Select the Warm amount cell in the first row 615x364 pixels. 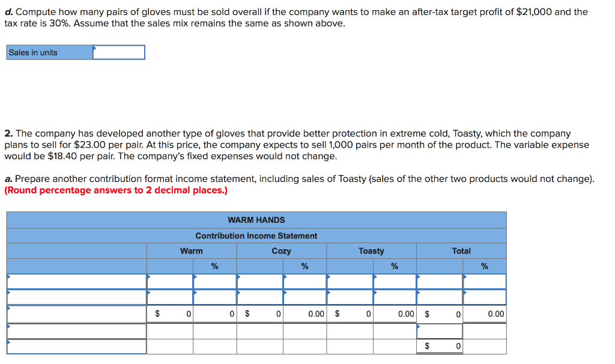click(171, 281)
